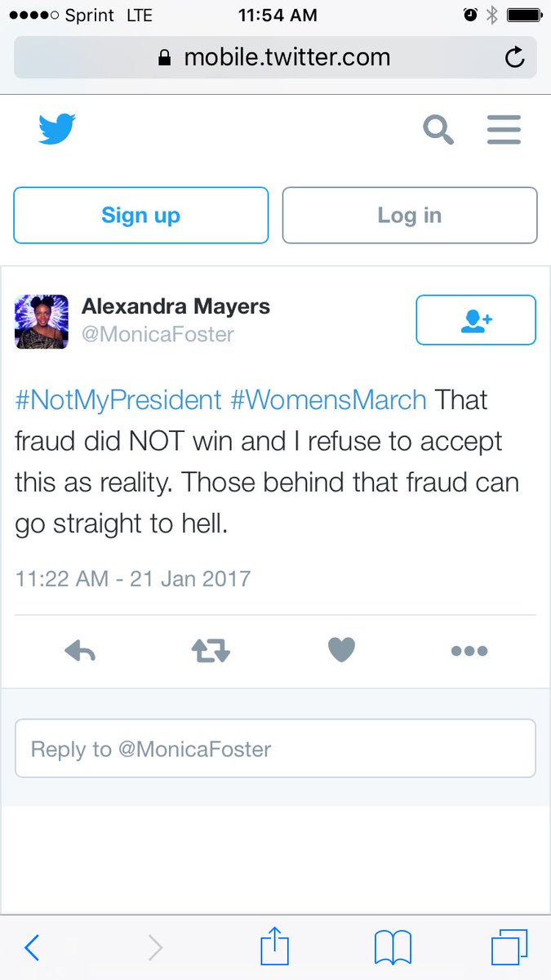551x980 pixels.
Task: Go back with Safari back arrow
Action: (33, 948)
